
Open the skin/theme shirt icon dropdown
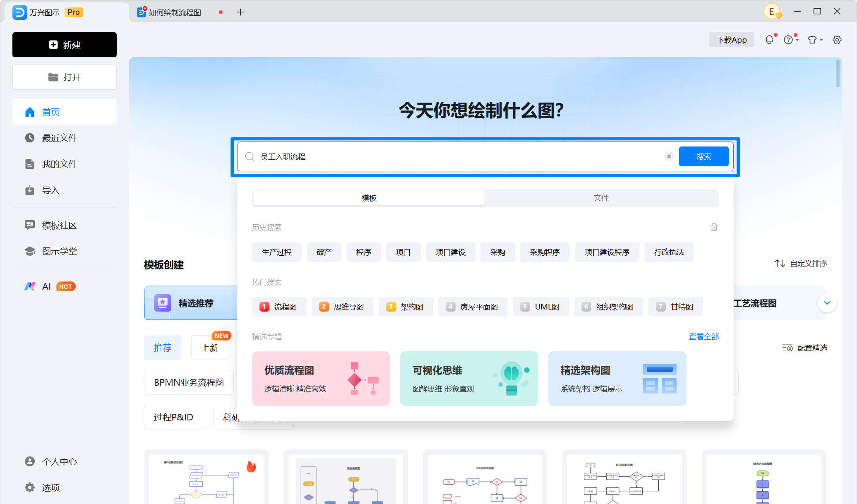click(x=815, y=40)
